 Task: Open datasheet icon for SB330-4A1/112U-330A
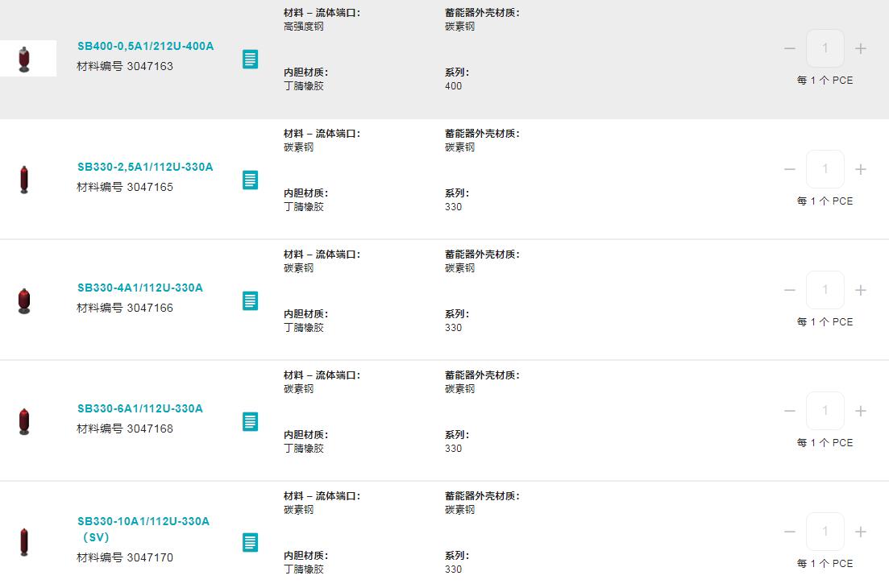(251, 300)
